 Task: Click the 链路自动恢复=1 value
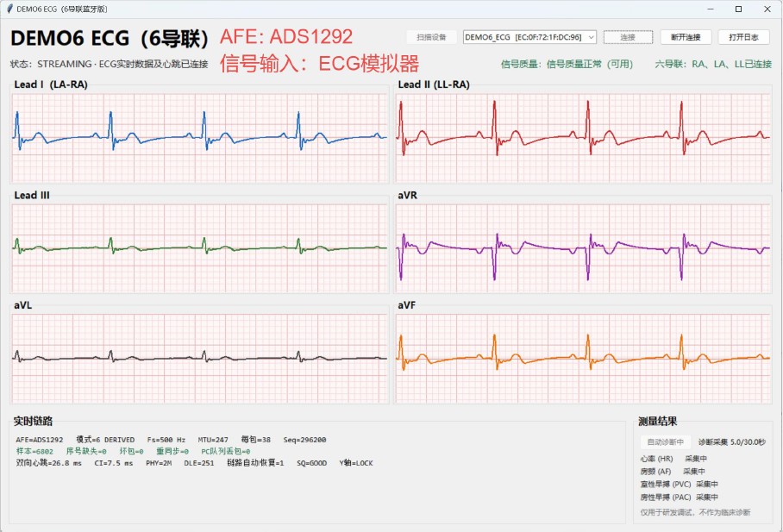coord(255,463)
